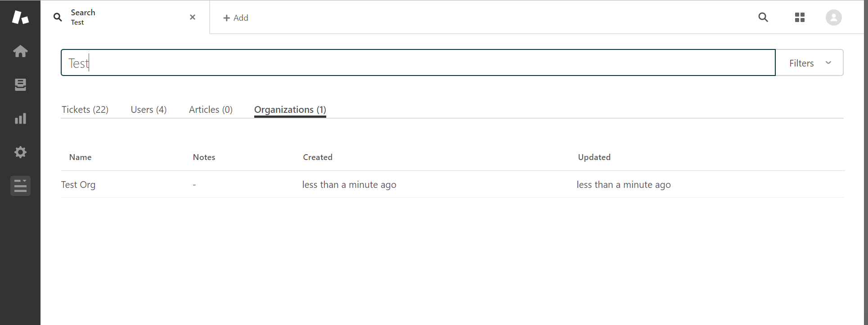Sort by the Created column header
This screenshot has width=868, height=325.
(x=318, y=157)
